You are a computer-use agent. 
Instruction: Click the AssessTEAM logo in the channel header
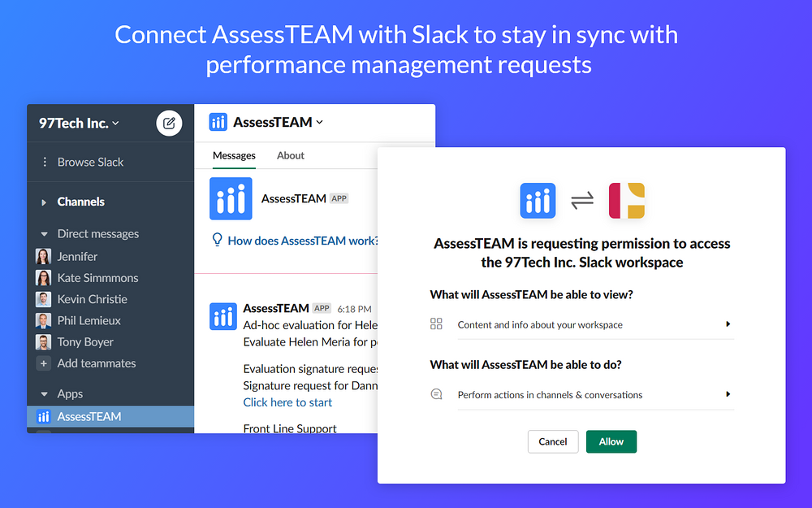click(x=218, y=123)
